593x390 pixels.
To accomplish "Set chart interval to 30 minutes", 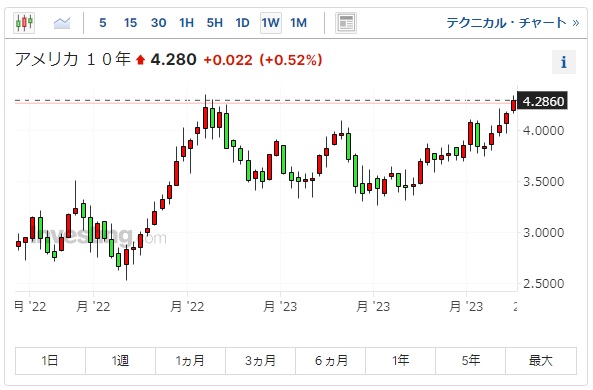I will pyautogui.click(x=158, y=23).
